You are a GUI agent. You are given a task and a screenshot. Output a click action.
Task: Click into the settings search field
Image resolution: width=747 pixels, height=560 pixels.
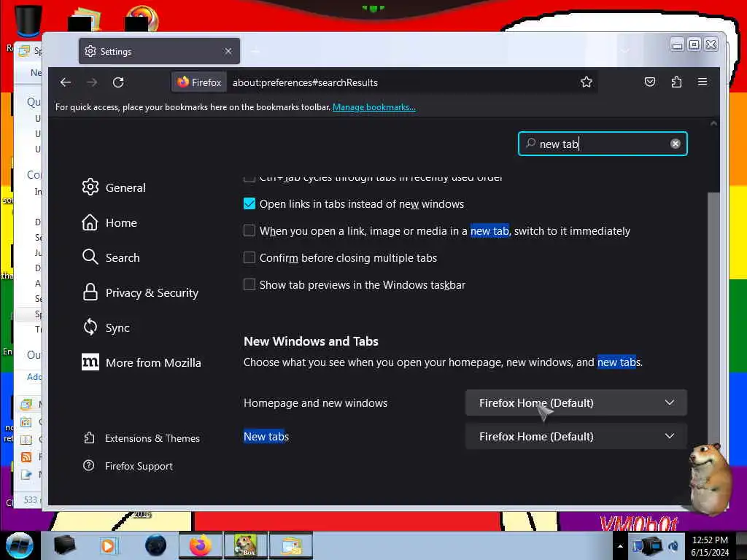[602, 144]
